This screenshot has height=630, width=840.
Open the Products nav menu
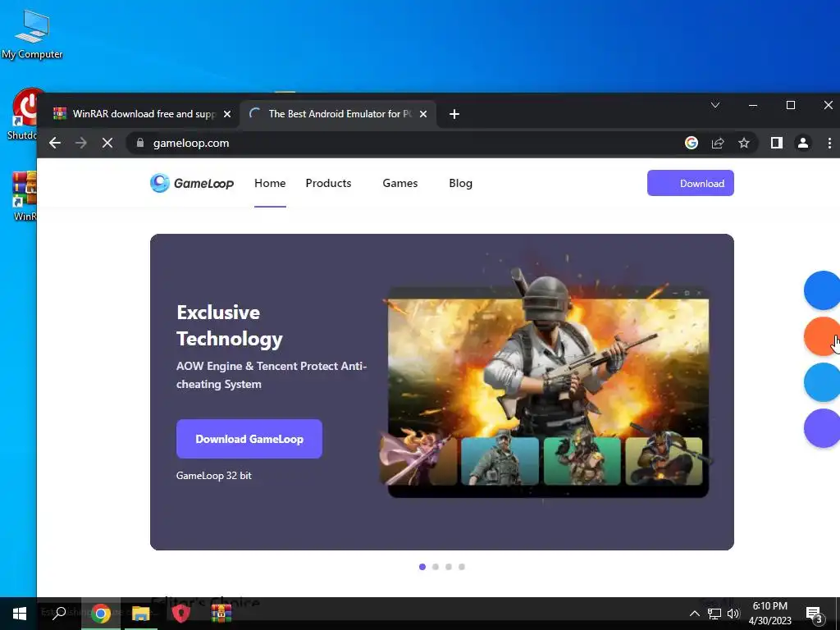point(328,183)
